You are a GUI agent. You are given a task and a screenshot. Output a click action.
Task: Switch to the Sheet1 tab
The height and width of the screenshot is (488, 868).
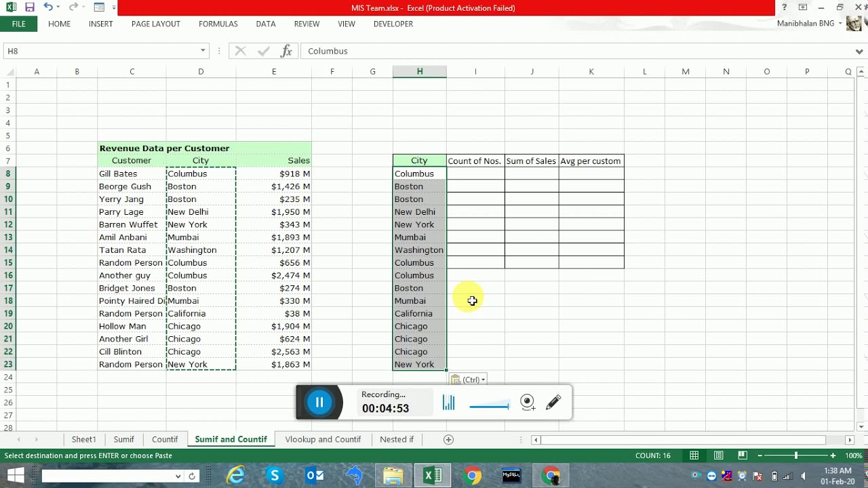pos(84,439)
